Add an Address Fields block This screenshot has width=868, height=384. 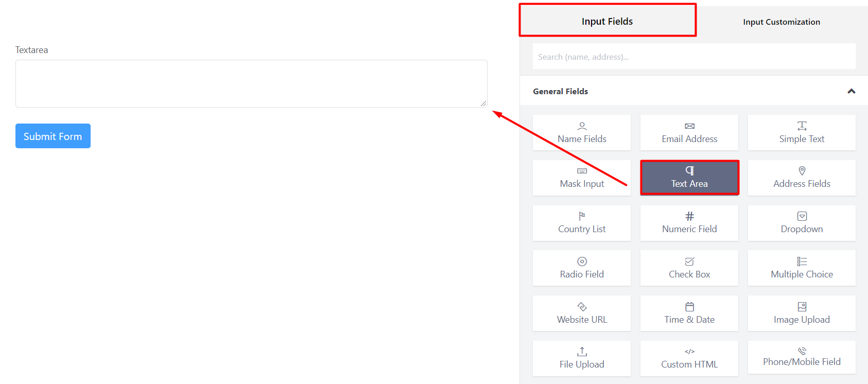click(801, 178)
